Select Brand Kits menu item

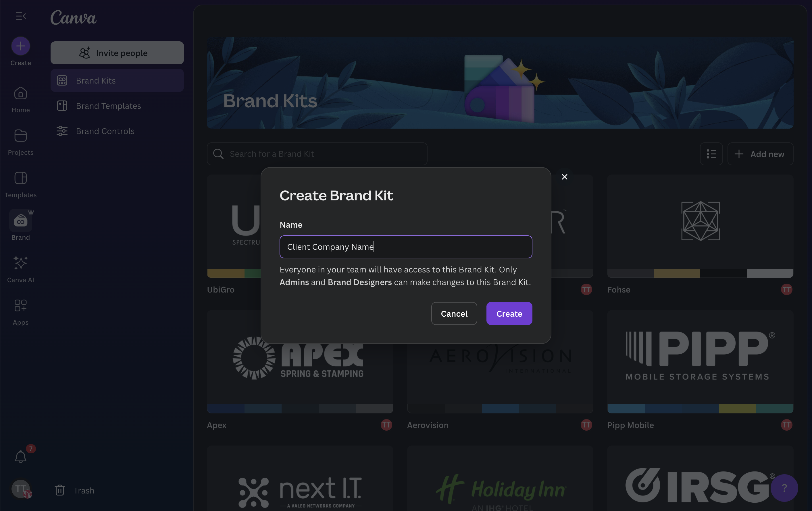tap(117, 80)
